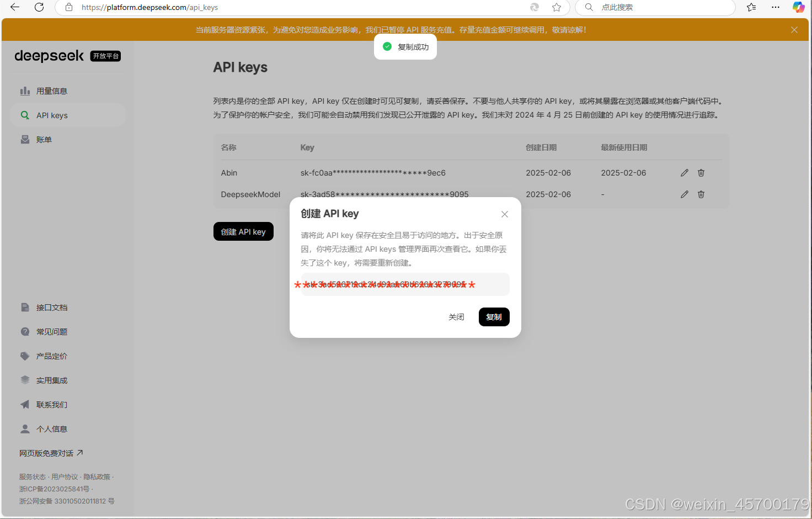Viewport: 812px width, 519px height.
Task: Click the Abin name cell
Action: point(229,173)
